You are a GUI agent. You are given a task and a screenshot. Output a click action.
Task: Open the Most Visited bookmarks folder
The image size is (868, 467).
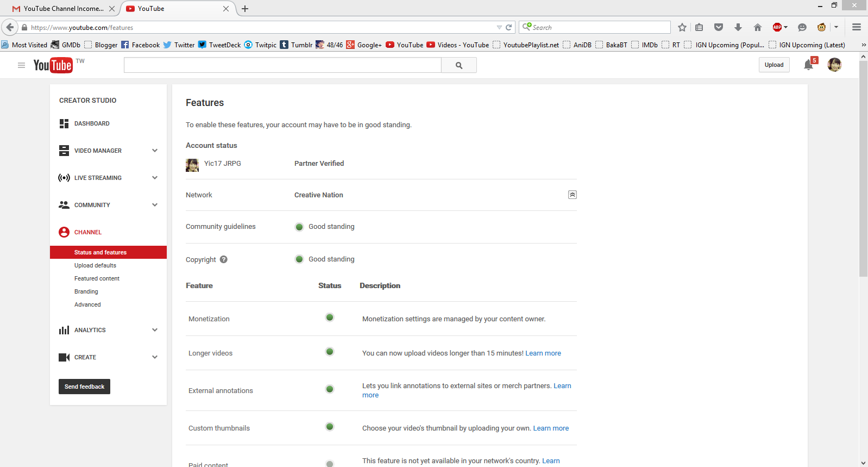point(24,45)
